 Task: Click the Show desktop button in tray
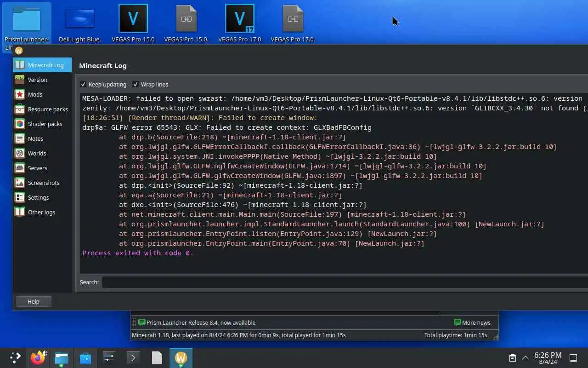[x=573, y=358]
